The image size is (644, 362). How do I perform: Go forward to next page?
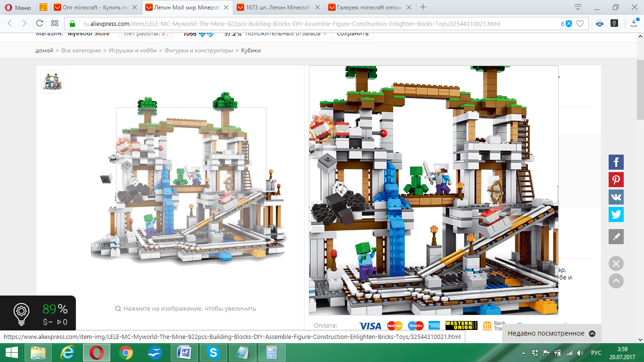[25, 23]
